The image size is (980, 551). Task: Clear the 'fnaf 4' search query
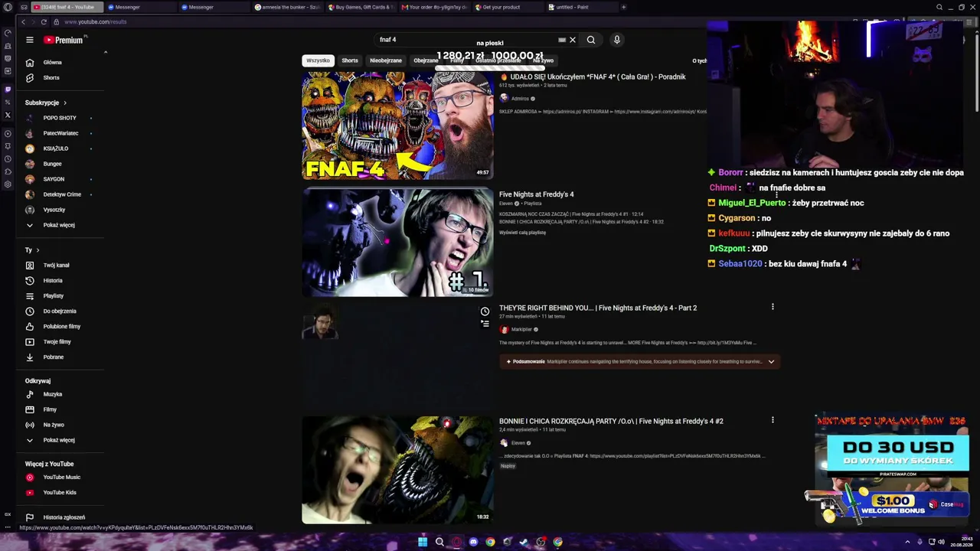572,40
